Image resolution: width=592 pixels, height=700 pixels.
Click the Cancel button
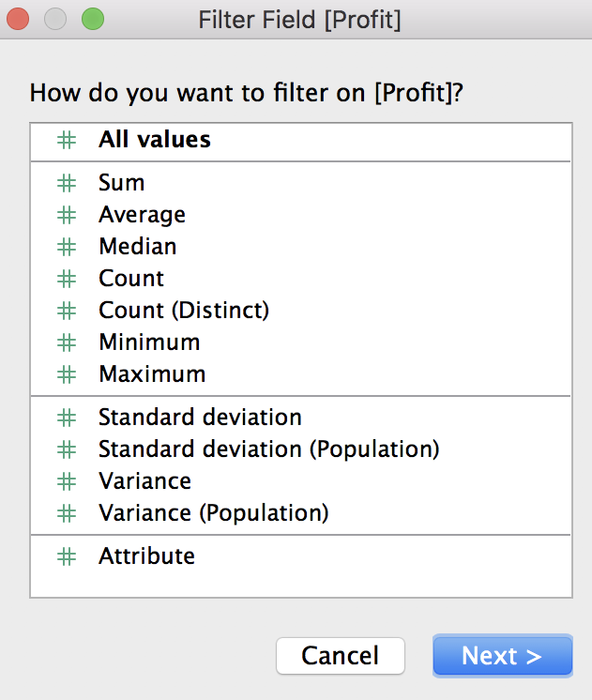(341, 655)
